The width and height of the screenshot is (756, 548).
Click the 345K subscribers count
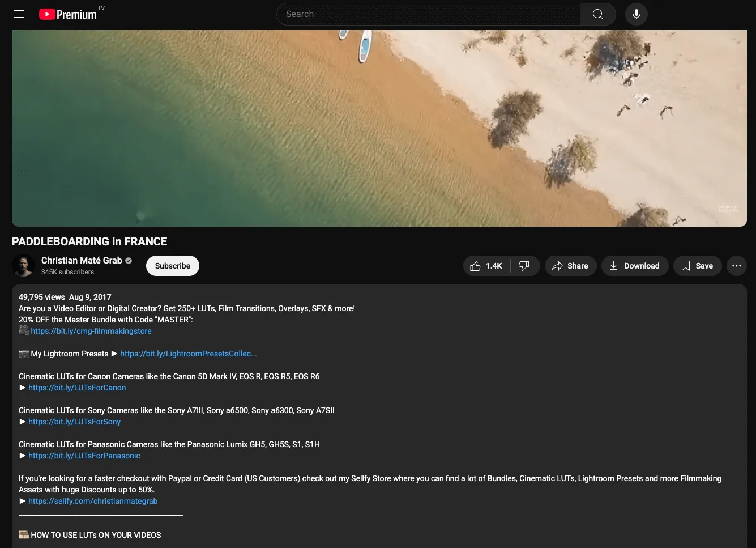click(68, 272)
